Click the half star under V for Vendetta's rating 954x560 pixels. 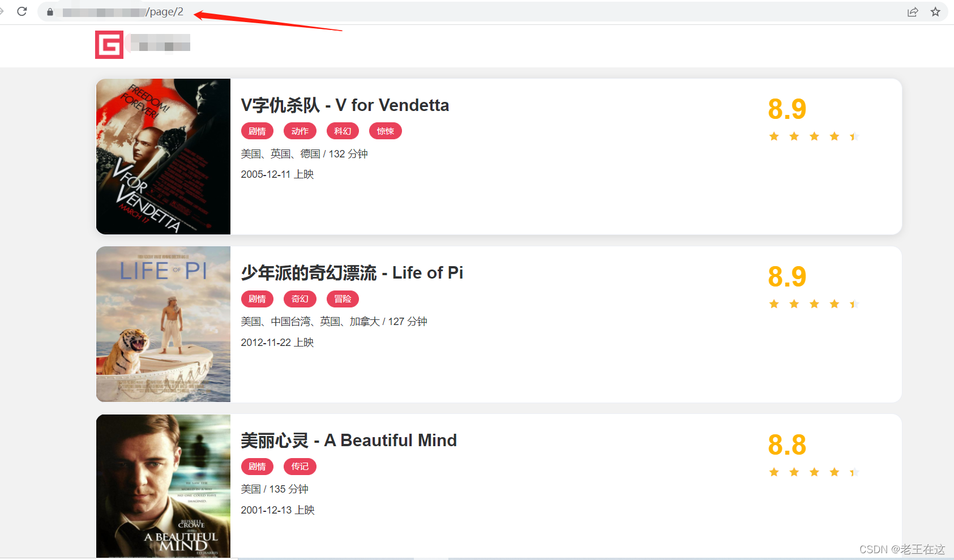tap(854, 136)
